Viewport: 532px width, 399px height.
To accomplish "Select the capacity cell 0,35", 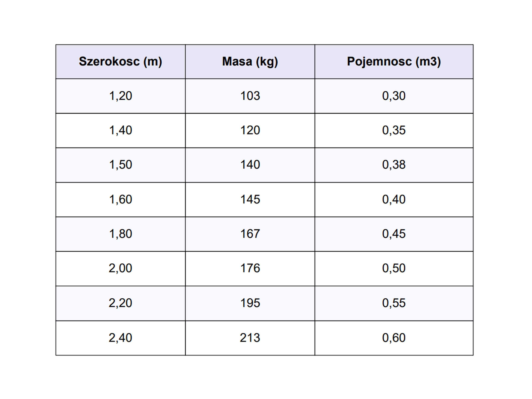I will point(394,131).
